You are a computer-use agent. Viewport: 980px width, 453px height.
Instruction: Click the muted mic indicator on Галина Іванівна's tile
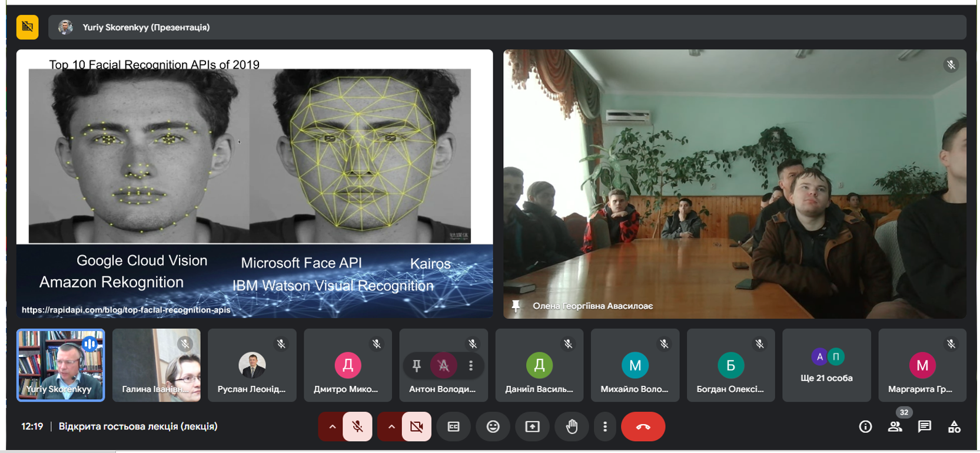(x=185, y=344)
